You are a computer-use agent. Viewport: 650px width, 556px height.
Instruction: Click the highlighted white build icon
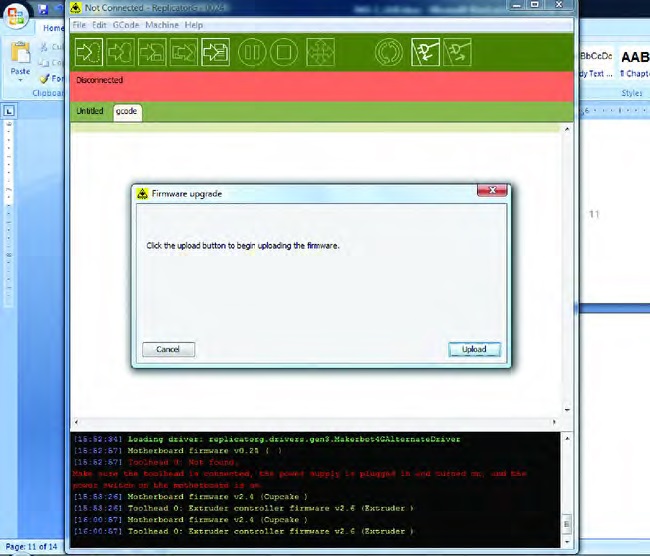(215, 50)
